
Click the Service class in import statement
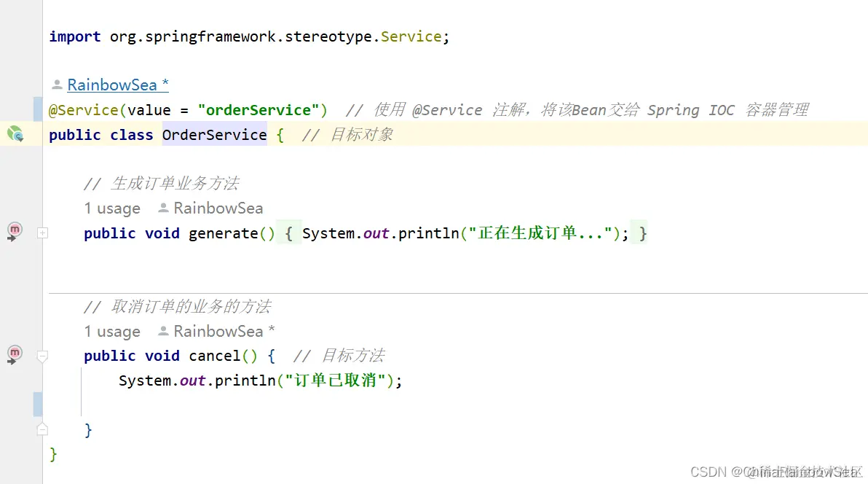point(411,36)
